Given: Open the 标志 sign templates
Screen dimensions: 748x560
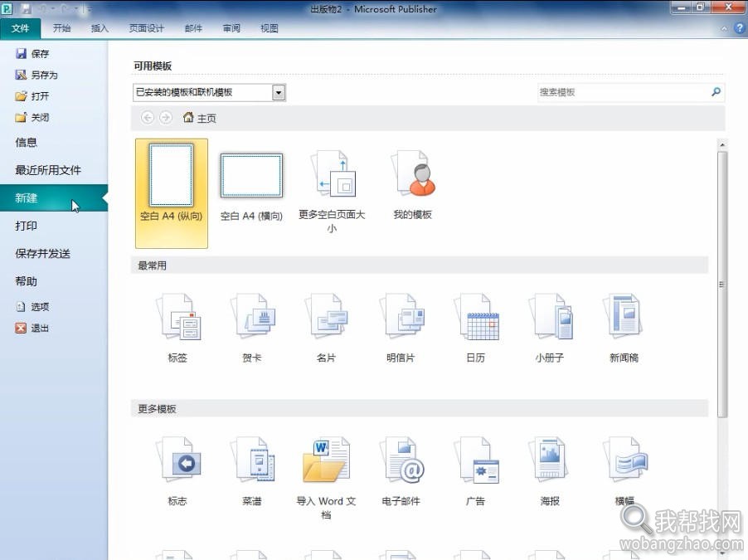Looking at the screenshot, I should (178, 460).
